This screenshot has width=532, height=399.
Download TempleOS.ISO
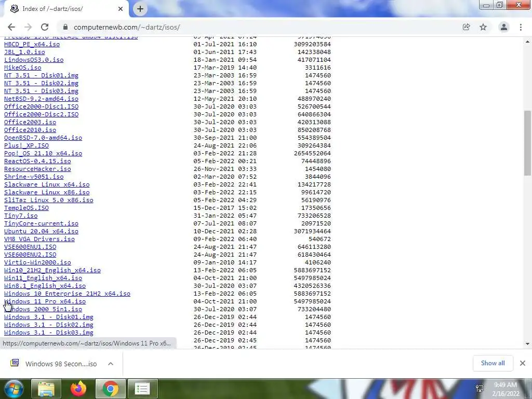click(26, 208)
